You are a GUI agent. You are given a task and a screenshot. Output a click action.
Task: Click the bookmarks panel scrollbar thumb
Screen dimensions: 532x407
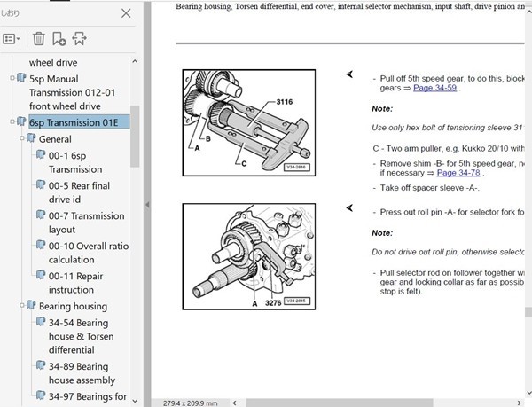pos(135,137)
